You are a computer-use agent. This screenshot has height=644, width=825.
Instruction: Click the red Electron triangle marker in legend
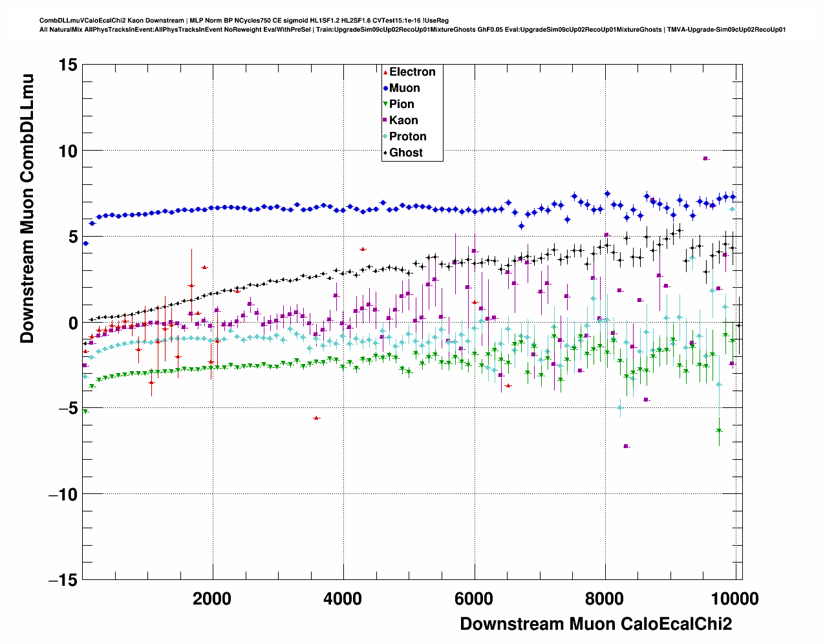click(x=386, y=72)
